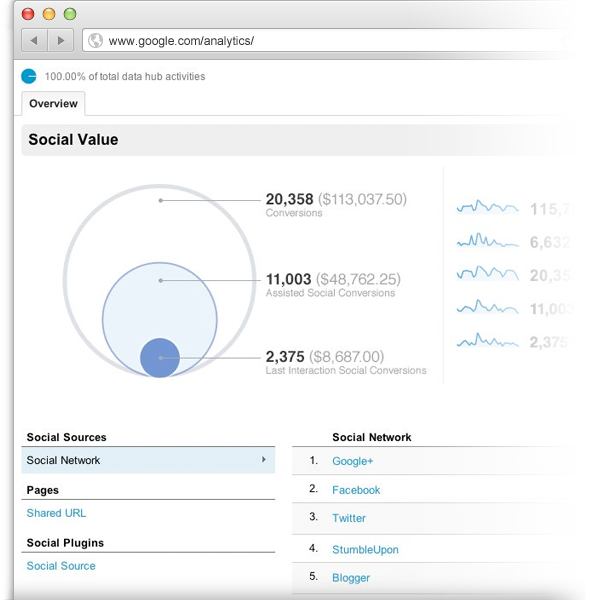Screen dimensions: 600x600
Task: Click the red close window button
Action: (28, 14)
